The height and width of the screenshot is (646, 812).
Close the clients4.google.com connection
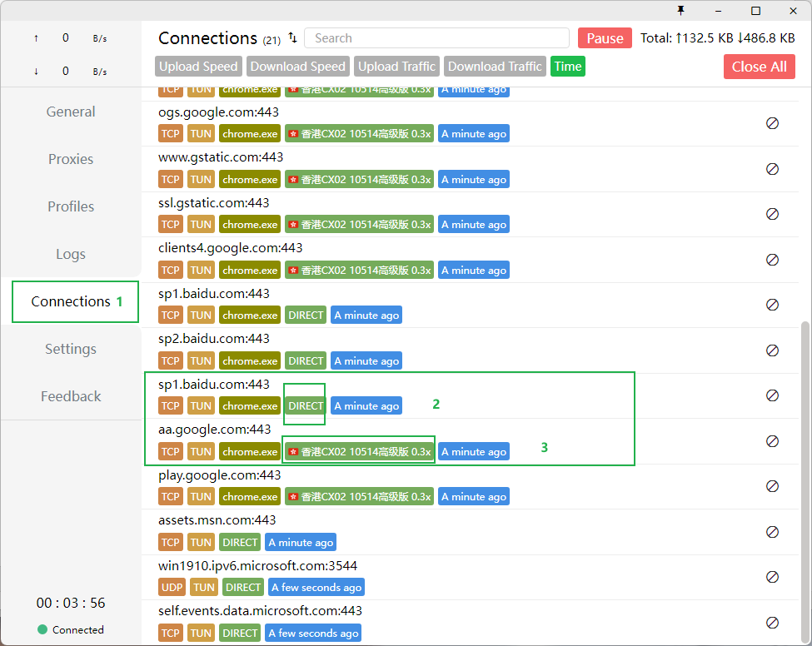(x=772, y=260)
